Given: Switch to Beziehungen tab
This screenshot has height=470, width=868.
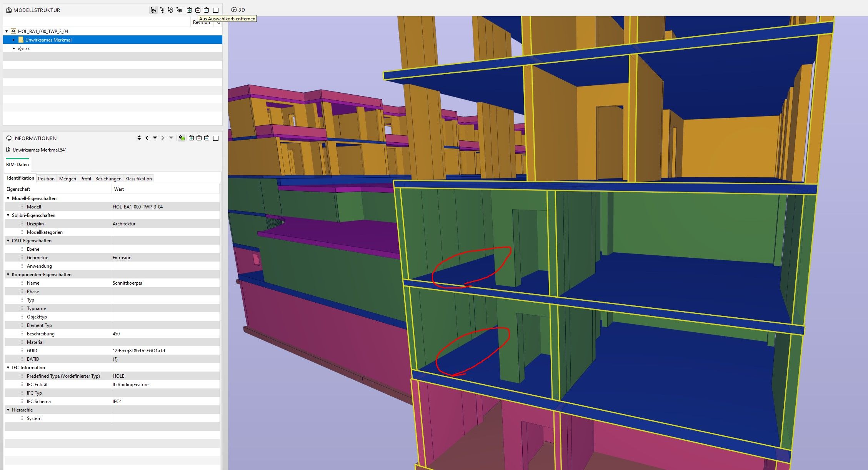Looking at the screenshot, I should [x=108, y=178].
